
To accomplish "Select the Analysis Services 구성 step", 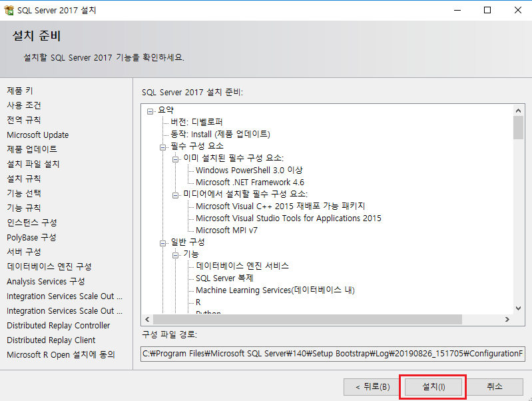I will pyautogui.click(x=46, y=282).
